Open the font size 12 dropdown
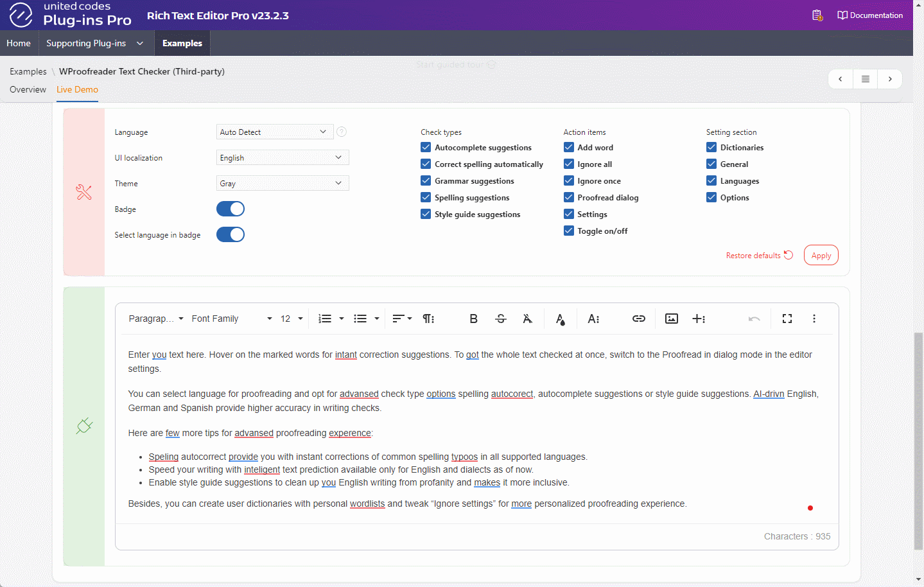 click(292, 319)
